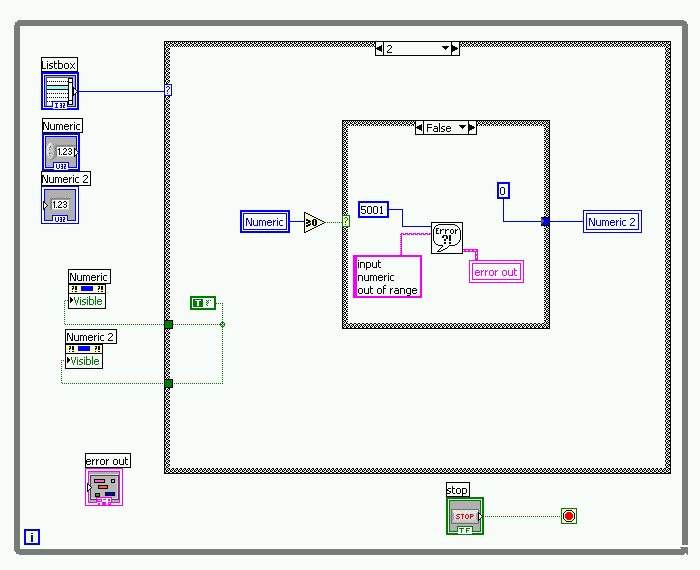Select the Numeric local variable node
The width and height of the screenshot is (700, 570).
[265, 222]
